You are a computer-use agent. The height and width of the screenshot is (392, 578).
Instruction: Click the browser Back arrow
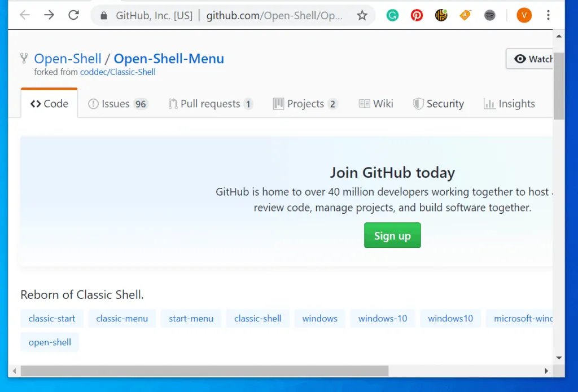24,15
